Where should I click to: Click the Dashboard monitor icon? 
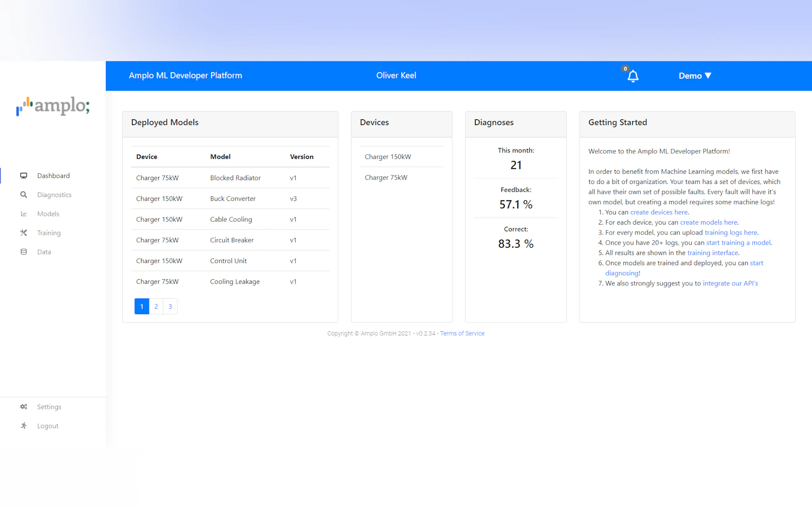point(24,176)
